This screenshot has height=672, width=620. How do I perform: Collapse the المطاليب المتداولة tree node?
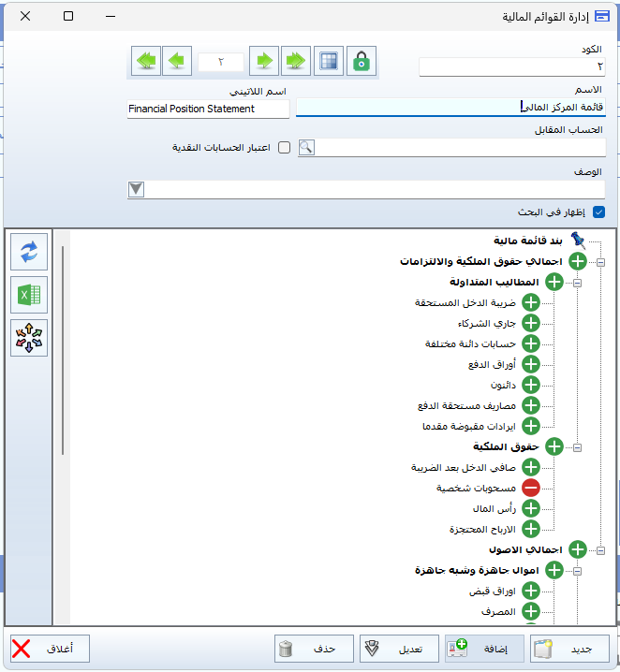[x=577, y=282]
